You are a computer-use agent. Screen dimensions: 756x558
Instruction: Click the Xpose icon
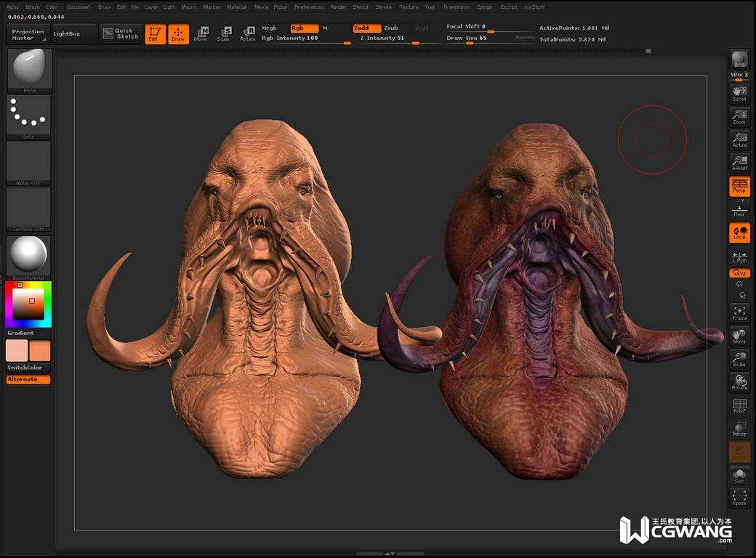tap(739, 498)
